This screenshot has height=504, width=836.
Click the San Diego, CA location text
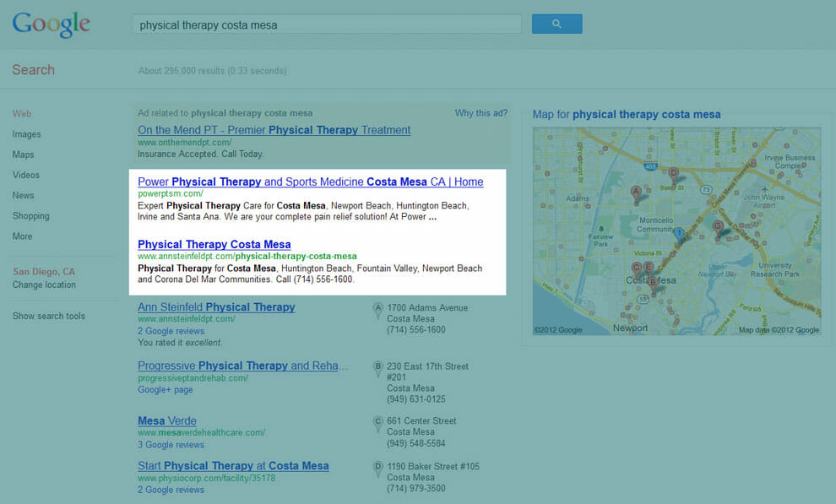pos(44,272)
